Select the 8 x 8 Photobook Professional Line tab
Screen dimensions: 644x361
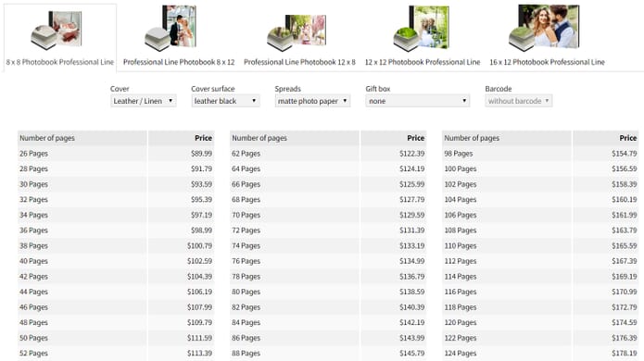tap(60, 38)
